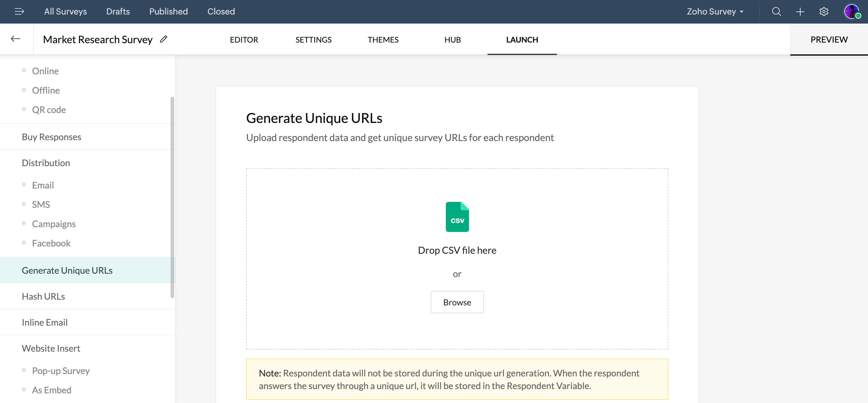This screenshot has width=868, height=403.
Task: Click the pencil icon to rename survey
Action: [x=163, y=39]
